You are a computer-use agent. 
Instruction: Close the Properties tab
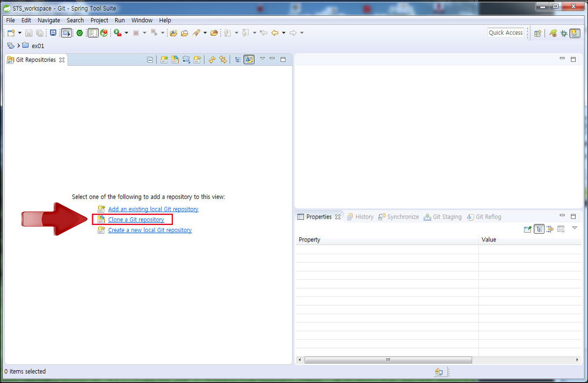[x=338, y=217]
